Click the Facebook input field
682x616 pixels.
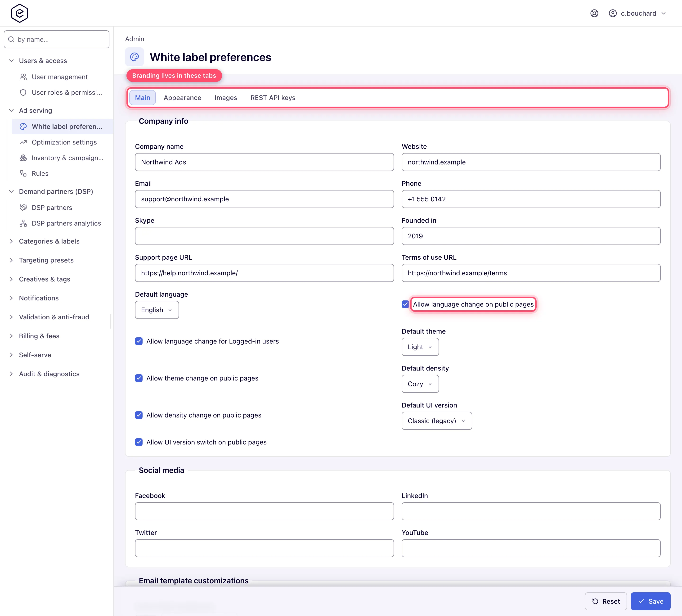click(x=264, y=511)
